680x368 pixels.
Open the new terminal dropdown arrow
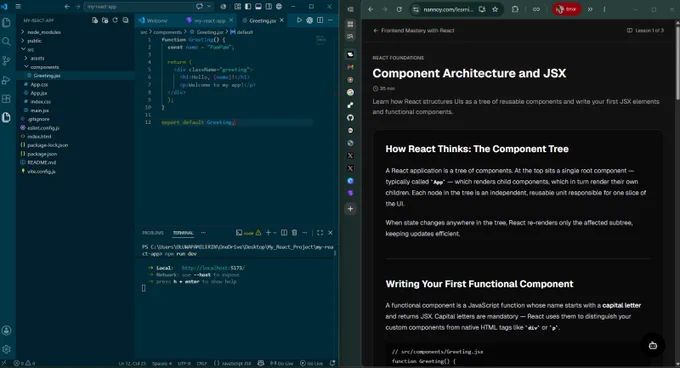[x=275, y=233]
